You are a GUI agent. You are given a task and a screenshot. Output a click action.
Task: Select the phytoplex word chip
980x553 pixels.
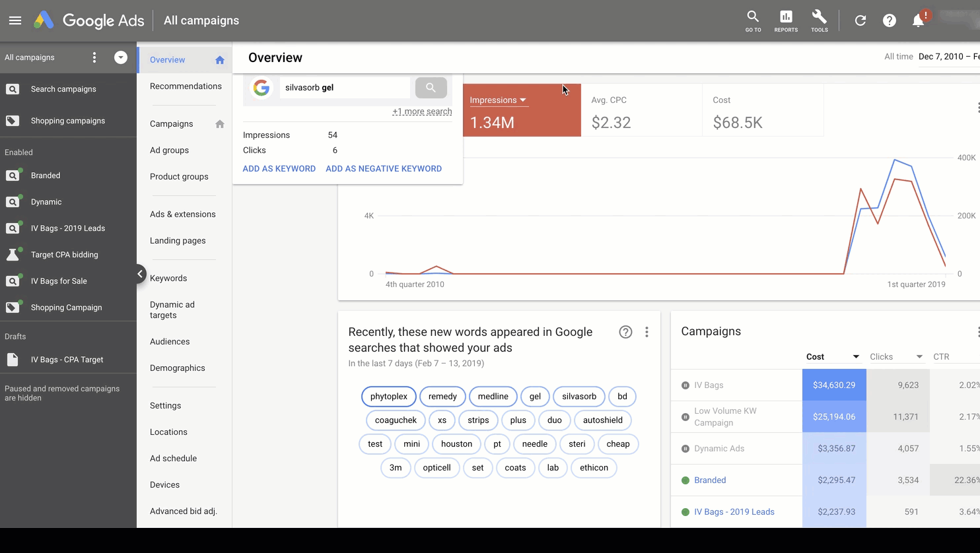(389, 397)
